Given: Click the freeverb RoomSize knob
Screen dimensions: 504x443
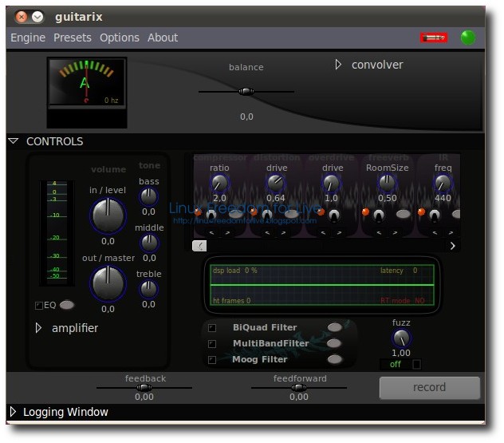Looking at the screenshot, I should coord(388,183).
